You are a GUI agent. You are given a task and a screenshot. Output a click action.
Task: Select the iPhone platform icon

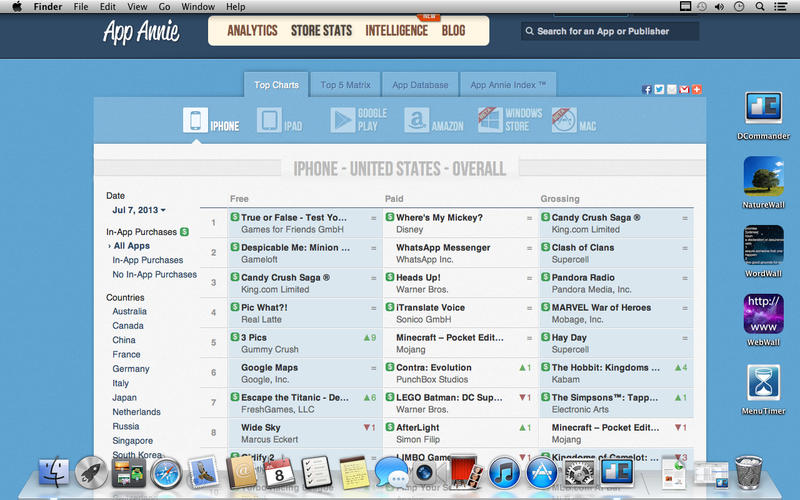pos(195,120)
